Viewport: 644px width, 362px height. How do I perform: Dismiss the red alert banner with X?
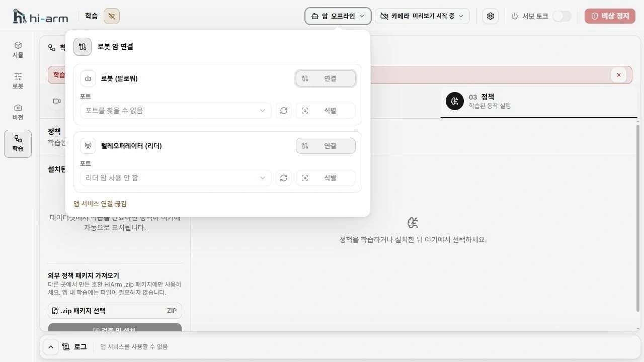click(x=619, y=75)
